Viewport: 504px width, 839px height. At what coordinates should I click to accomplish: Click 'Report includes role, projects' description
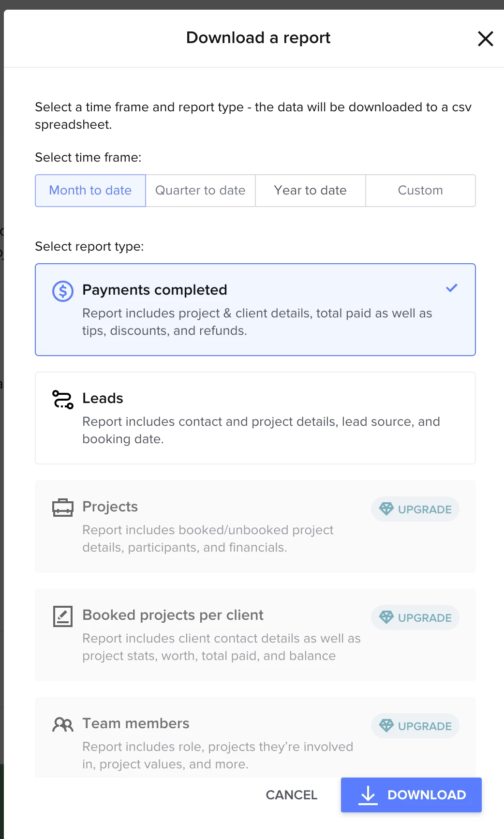[x=218, y=755]
